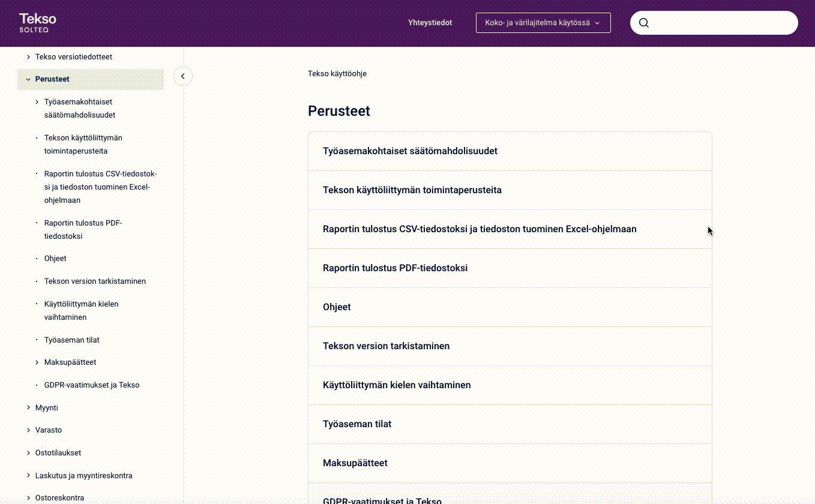Expand the Tekso versiotiedotteet tree chevron
This screenshot has width=815, height=504.
click(x=28, y=57)
